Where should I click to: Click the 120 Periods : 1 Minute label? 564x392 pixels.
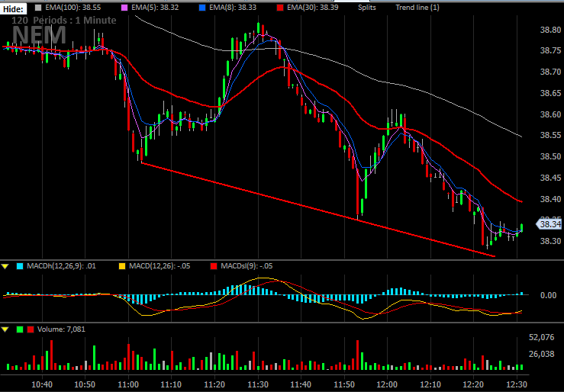63,20
